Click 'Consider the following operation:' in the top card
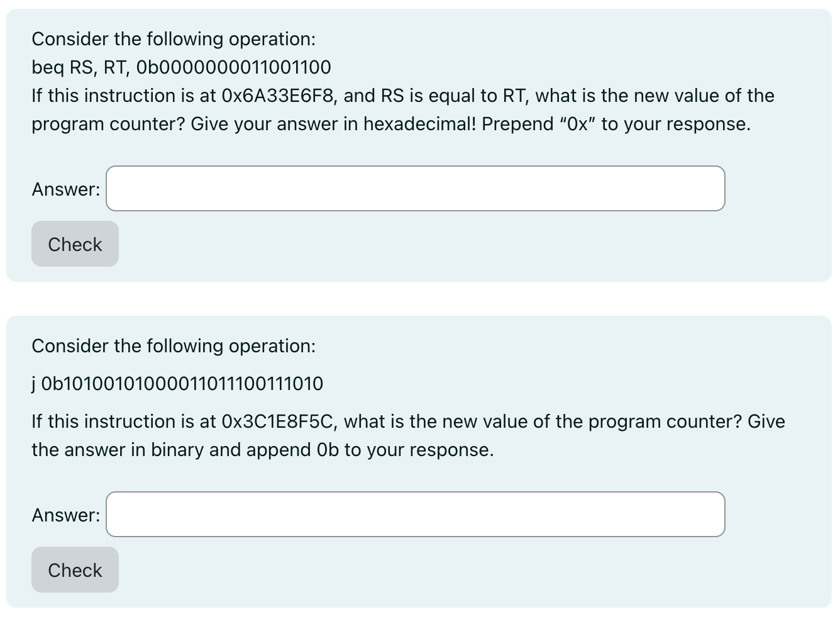This screenshot has height=619, width=840. pos(174,39)
